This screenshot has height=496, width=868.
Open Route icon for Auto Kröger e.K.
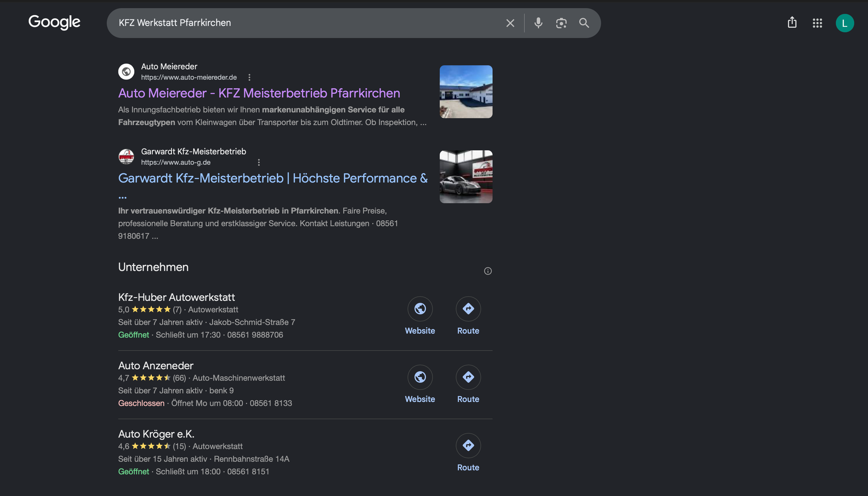tap(468, 445)
